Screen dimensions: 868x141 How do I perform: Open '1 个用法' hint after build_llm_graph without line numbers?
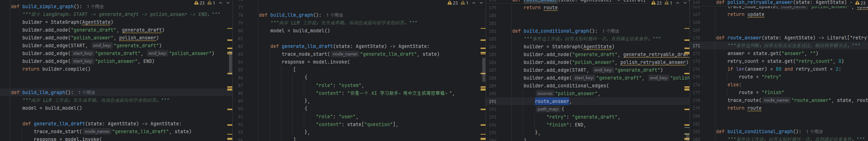click(x=86, y=93)
